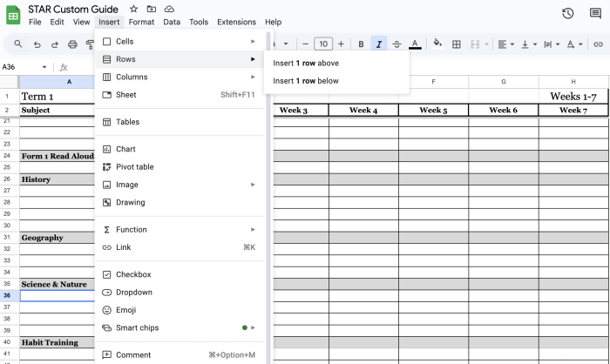Insert a Checkbox from the menu
Image resolution: width=610 pixels, height=364 pixels.
[x=133, y=274]
